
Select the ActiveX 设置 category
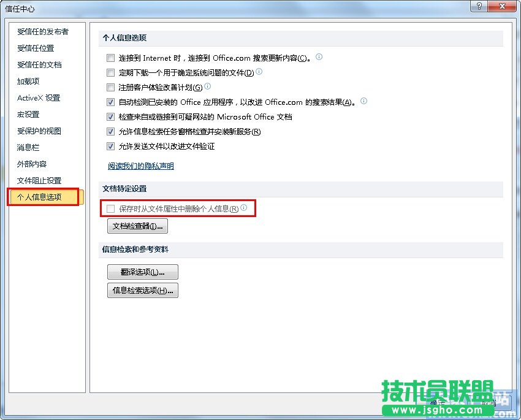click(x=39, y=97)
